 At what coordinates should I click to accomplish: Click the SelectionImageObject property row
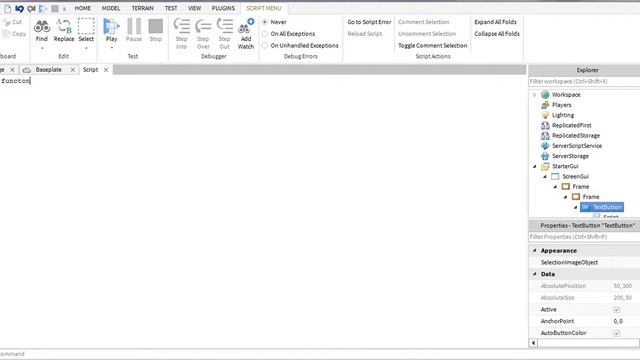584,262
